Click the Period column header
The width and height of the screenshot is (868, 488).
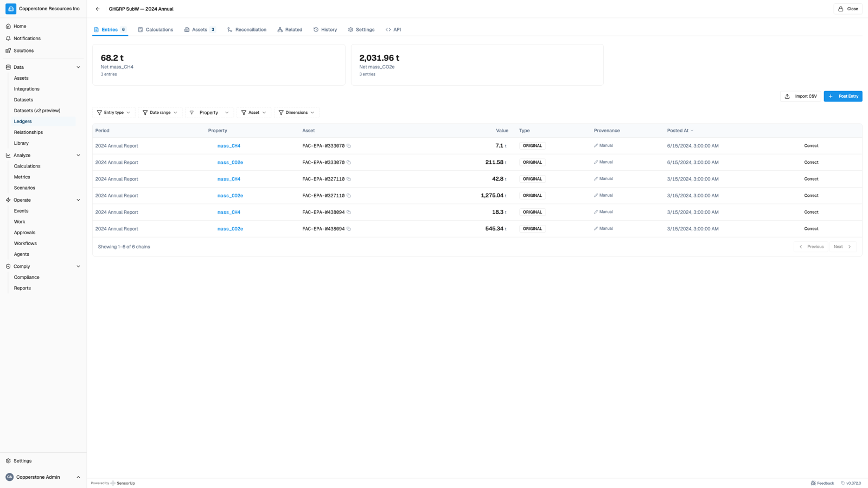click(x=103, y=131)
